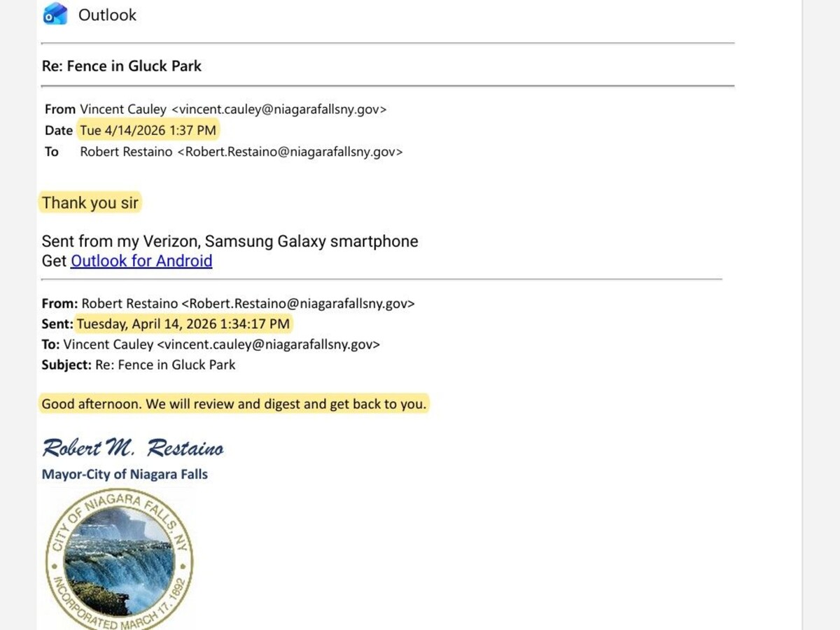Click the highlighted Sent timestamp 1:34:17 PM
The image size is (840, 630).
pyautogui.click(x=183, y=324)
